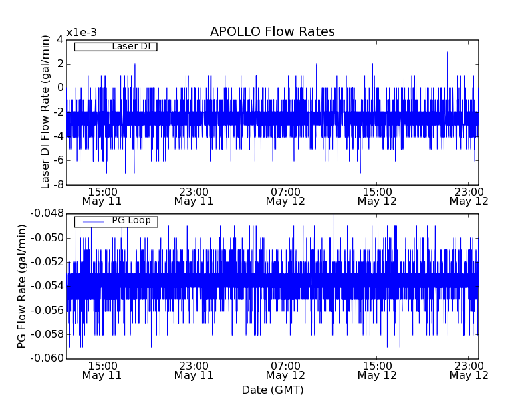Click the "PG Flow Rate (gal/min)" axis label
532x399 pixels.
pos(22,286)
